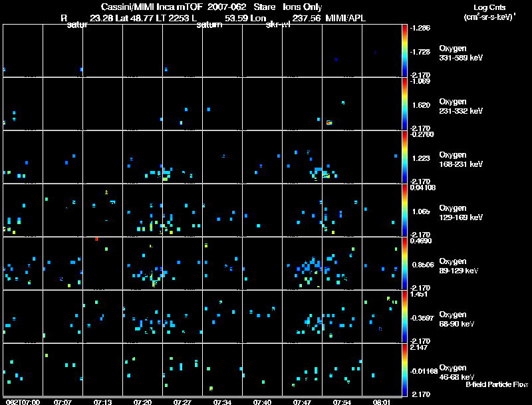
Task: Select the color bar next to 168-231 keV
Action: [404, 157]
